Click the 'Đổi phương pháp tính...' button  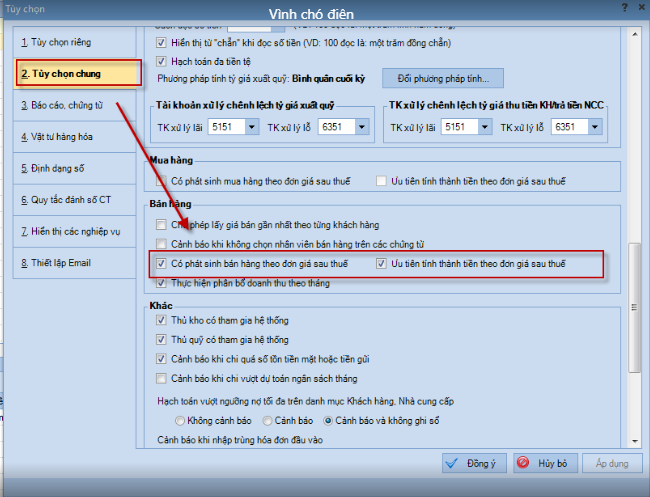tap(443, 78)
